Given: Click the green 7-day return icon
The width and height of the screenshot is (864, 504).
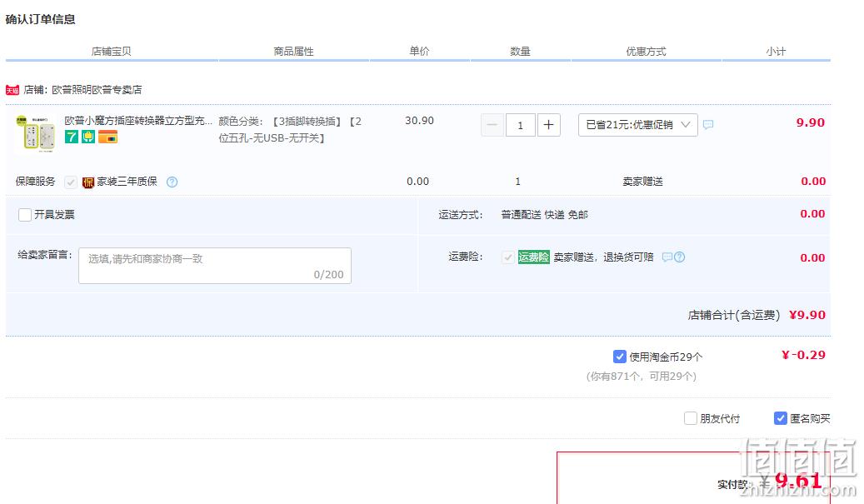Looking at the screenshot, I should click(72, 137).
